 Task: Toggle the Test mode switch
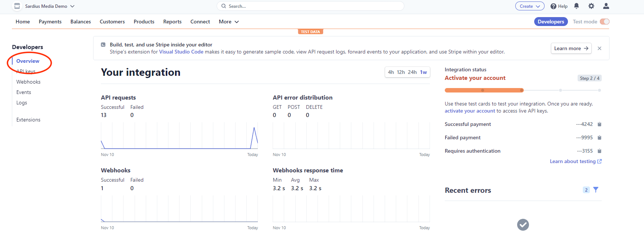click(605, 22)
